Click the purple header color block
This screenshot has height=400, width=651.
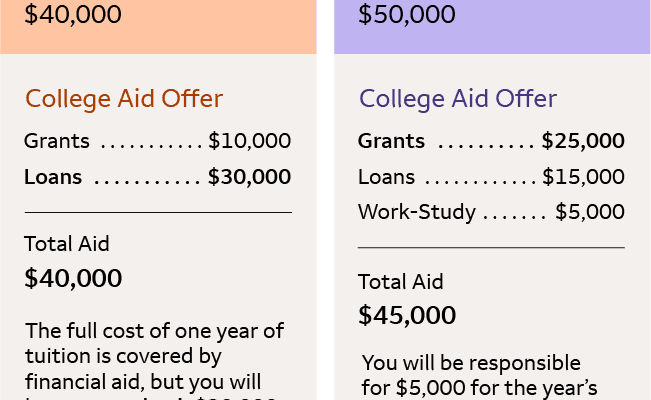click(492, 27)
